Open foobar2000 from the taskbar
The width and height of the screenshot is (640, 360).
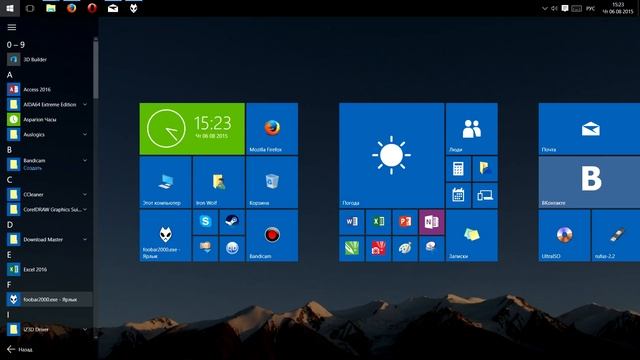tap(133, 8)
